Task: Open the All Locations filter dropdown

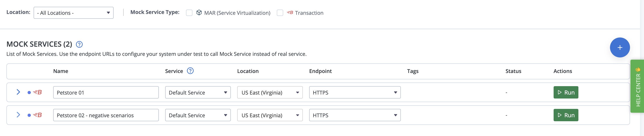Action: (x=74, y=13)
